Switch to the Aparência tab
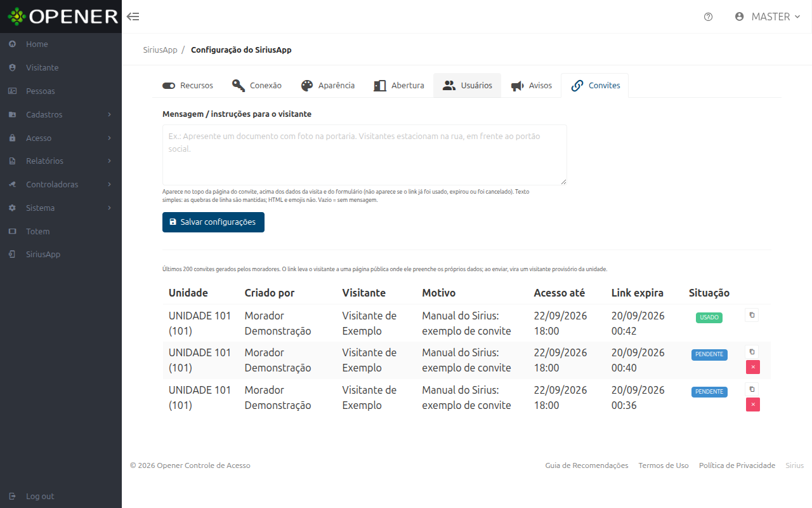 327,85
